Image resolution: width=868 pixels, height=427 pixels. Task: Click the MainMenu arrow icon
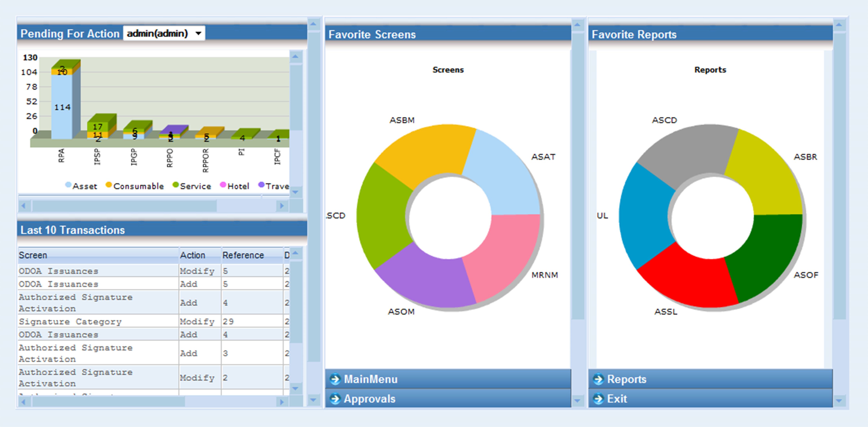[x=335, y=379]
